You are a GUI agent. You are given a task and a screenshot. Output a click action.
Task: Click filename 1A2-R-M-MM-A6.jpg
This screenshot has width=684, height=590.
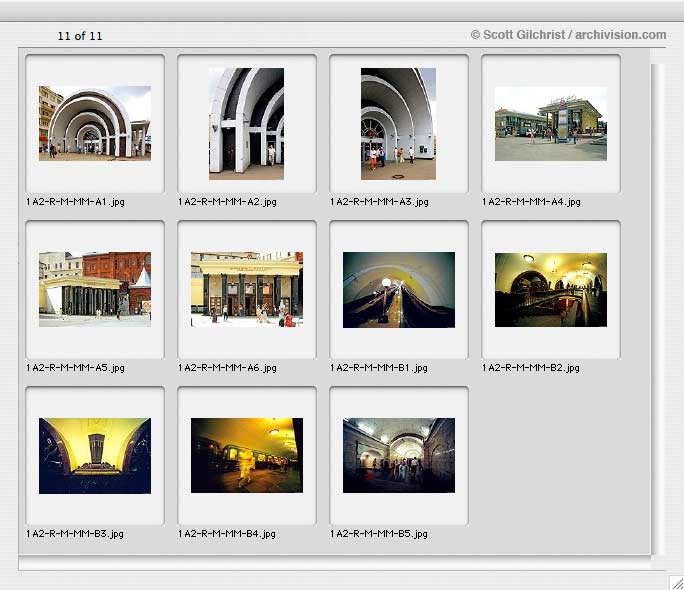[x=227, y=368]
